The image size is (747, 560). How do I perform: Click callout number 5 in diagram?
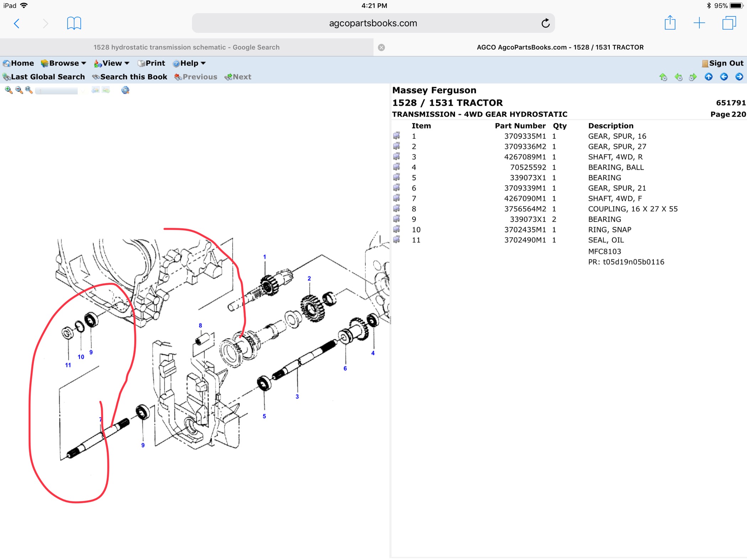[264, 416]
